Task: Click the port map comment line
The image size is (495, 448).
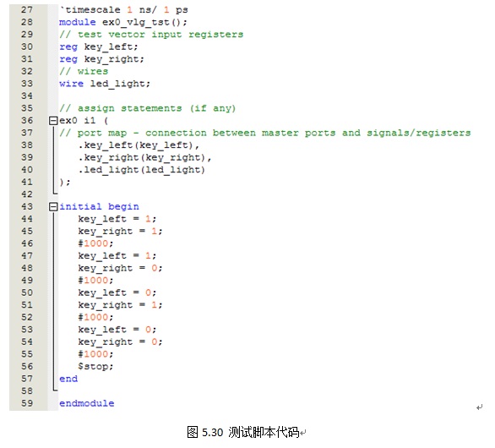Action: (x=265, y=133)
